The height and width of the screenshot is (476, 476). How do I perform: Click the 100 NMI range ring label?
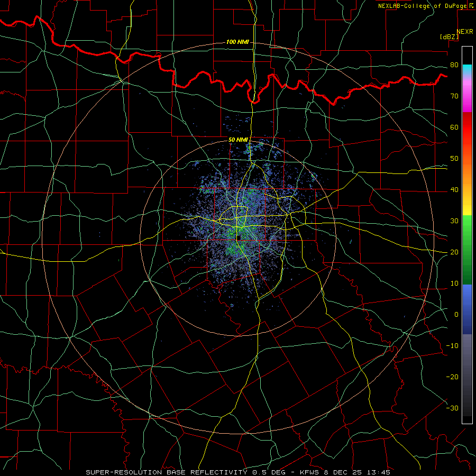coord(237,42)
